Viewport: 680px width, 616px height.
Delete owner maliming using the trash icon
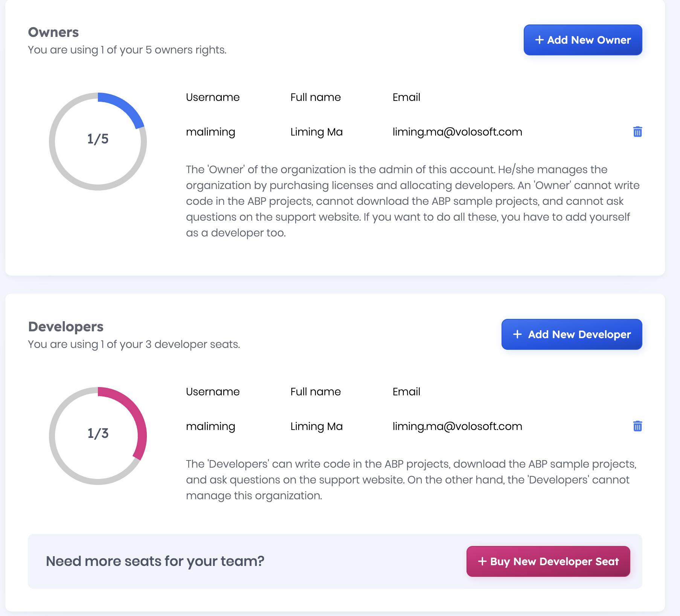point(637,132)
